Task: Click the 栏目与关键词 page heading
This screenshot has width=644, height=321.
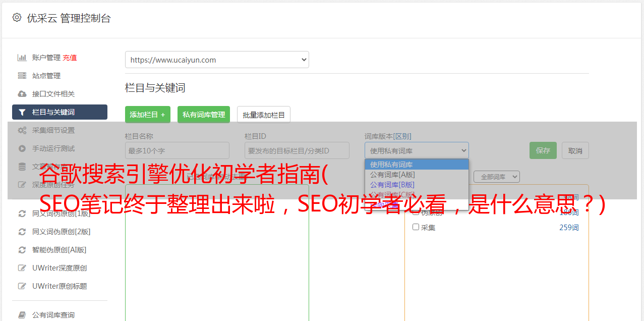Action: [x=155, y=88]
